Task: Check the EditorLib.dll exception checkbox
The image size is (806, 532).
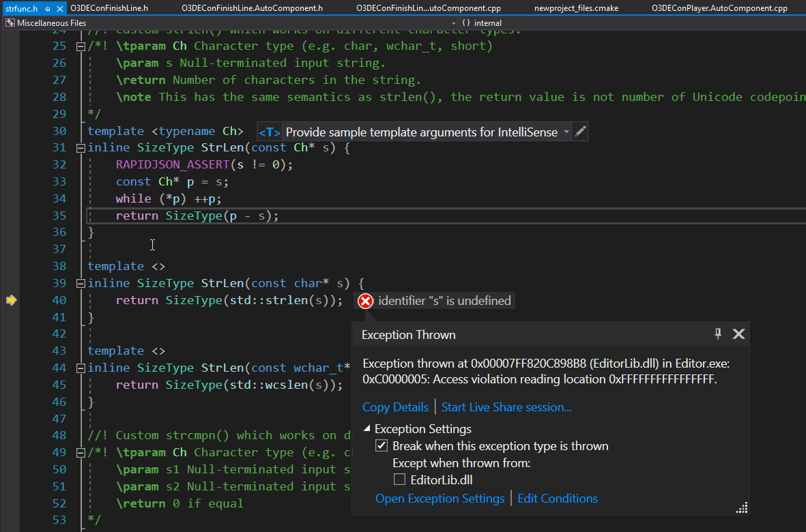Action: coord(399,479)
